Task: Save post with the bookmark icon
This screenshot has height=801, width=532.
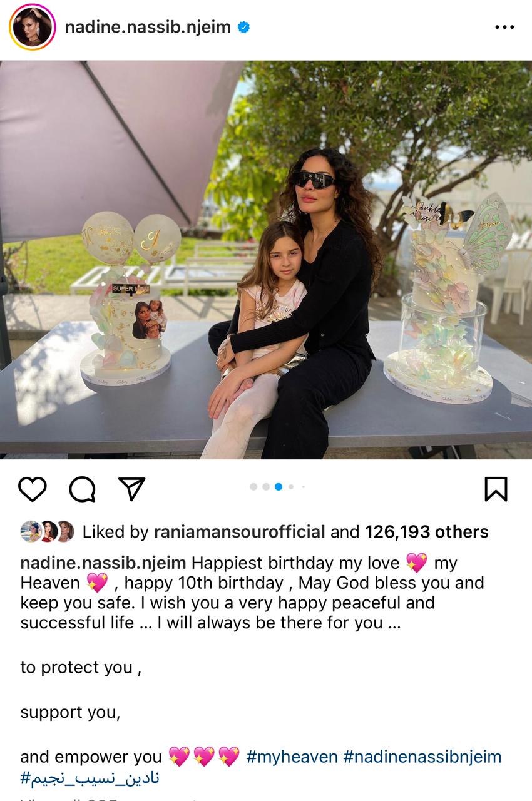Action: (x=496, y=489)
